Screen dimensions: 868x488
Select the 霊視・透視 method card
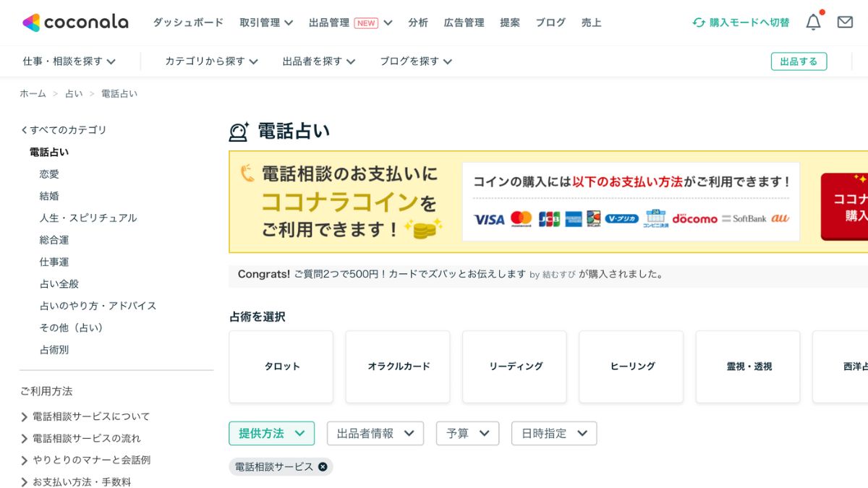coord(748,367)
